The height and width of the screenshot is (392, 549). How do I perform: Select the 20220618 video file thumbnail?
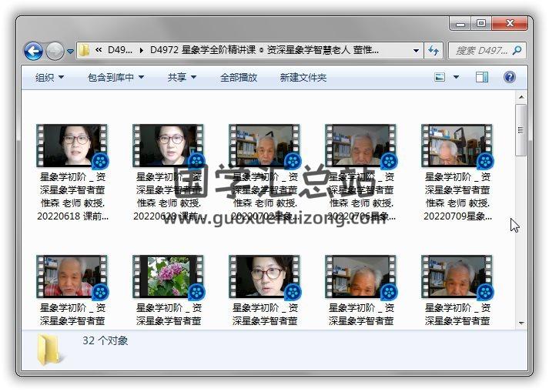72,146
